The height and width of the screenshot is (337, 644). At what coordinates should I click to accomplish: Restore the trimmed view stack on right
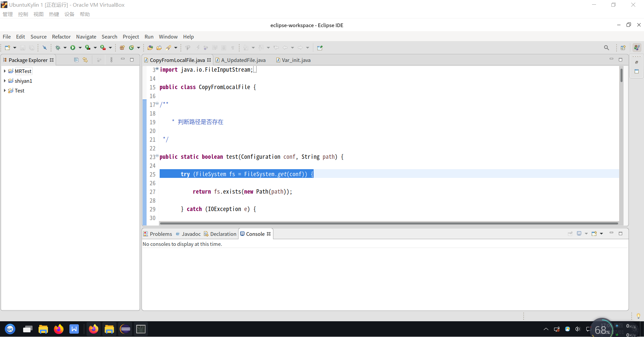637,62
